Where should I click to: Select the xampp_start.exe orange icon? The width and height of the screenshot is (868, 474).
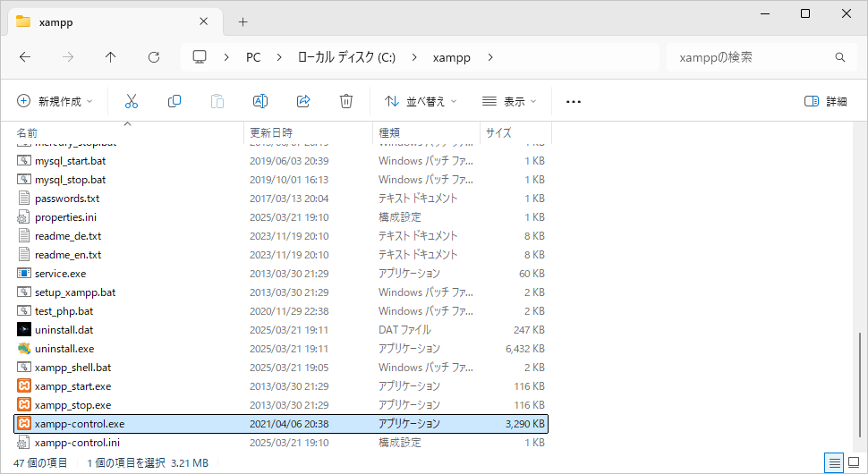pyautogui.click(x=24, y=386)
